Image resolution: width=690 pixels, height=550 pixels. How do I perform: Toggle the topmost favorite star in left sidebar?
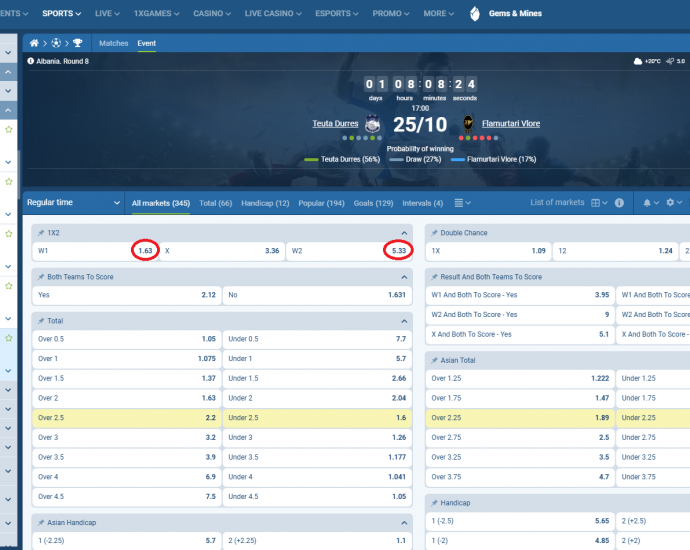click(8, 129)
